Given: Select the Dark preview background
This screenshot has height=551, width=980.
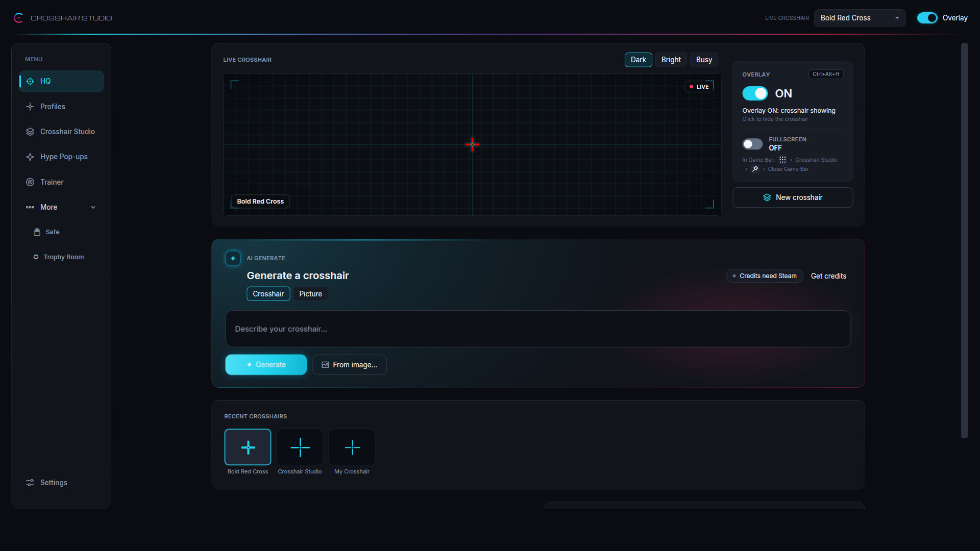Looking at the screenshot, I should (x=638, y=60).
